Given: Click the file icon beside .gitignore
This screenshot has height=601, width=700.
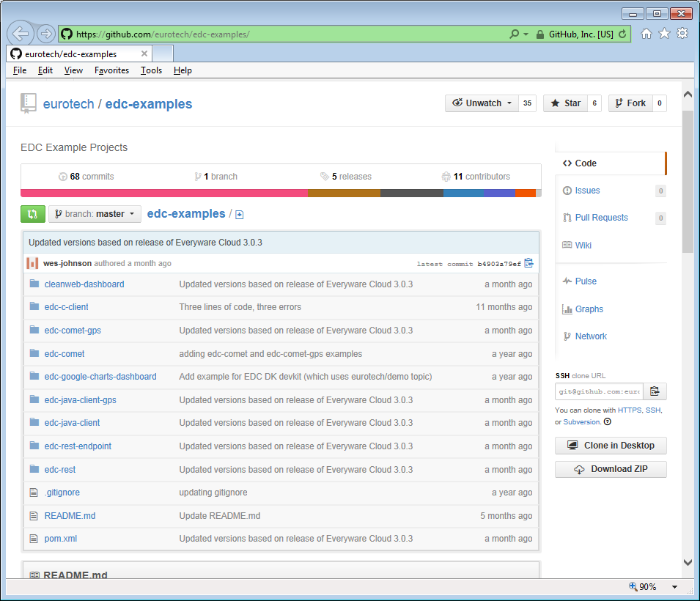Looking at the screenshot, I should (34, 493).
